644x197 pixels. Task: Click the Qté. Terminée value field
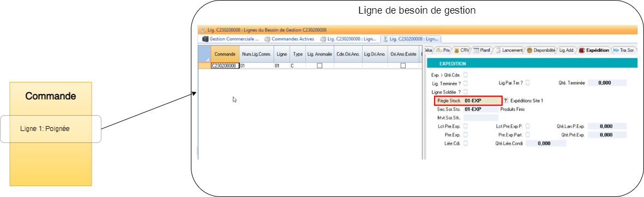[607, 83]
